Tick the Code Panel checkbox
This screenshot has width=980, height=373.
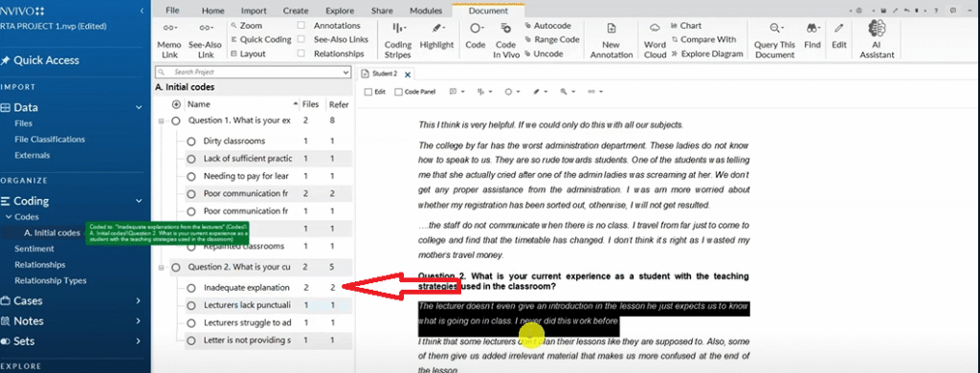click(398, 91)
